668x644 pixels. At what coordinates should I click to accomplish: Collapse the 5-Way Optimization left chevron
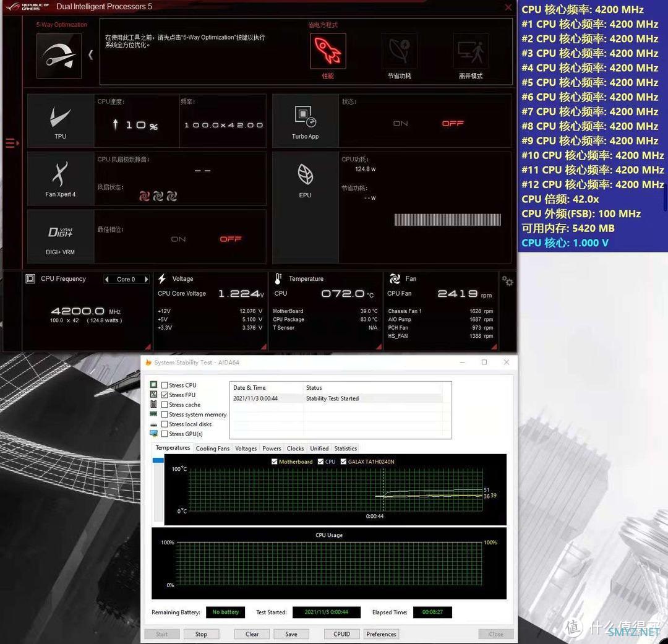pos(90,55)
